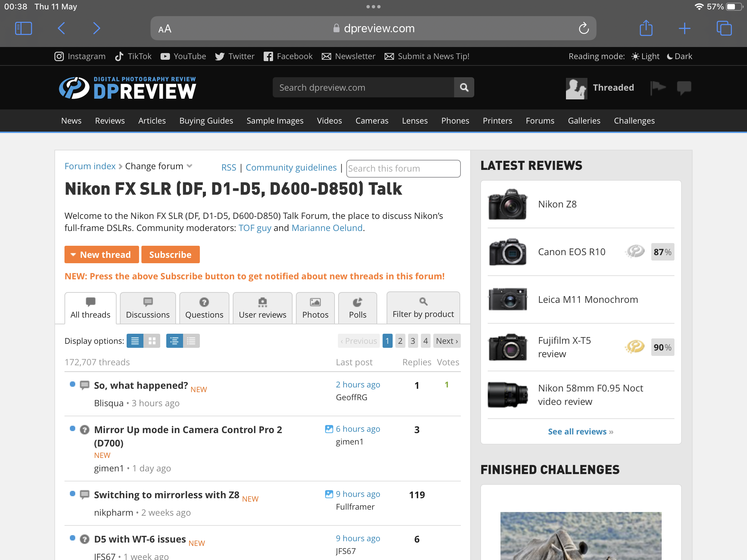
Task: Select the User reviews tab
Action: pyautogui.click(x=262, y=308)
